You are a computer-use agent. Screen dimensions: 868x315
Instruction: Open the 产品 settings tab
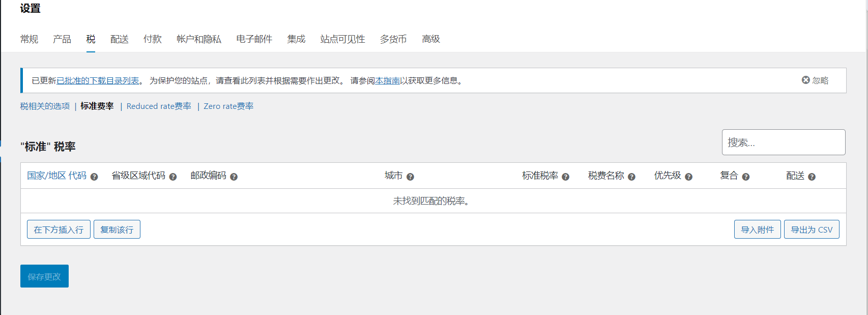coord(62,39)
